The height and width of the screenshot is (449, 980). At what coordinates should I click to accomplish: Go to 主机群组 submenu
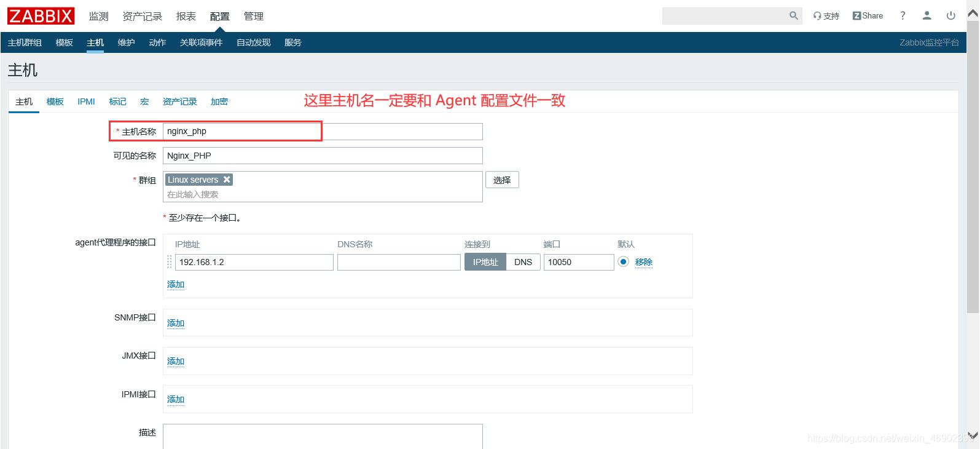(25, 42)
